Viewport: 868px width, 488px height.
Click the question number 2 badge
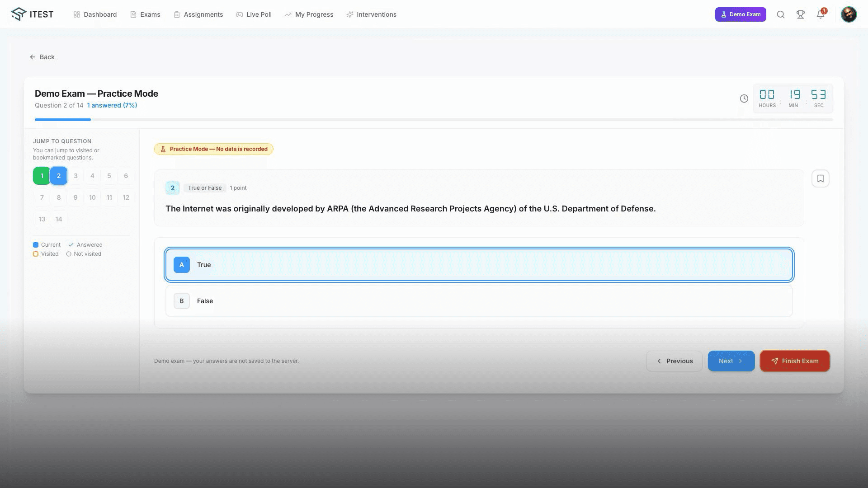pyautogui.click(x=173, y=188)
